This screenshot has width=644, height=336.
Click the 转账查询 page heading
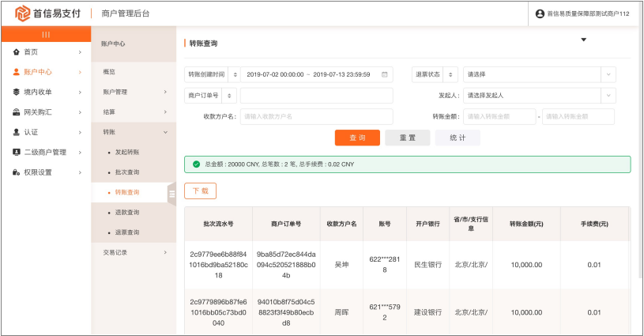tap(203, 43)
